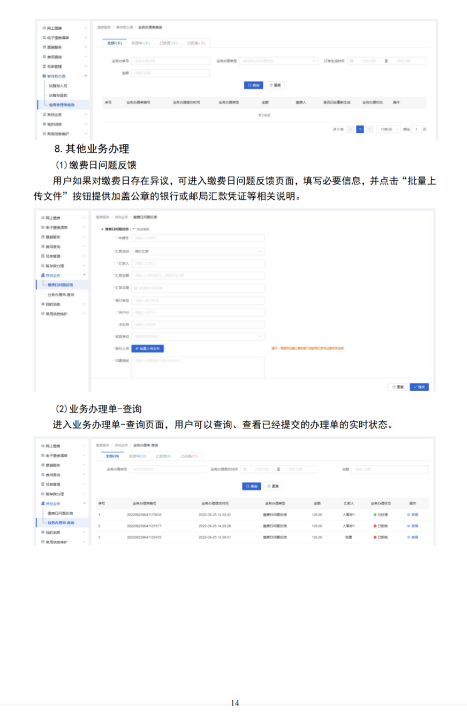Click the calendar icon in the 汇款日期 field

(x=136, y=288)
